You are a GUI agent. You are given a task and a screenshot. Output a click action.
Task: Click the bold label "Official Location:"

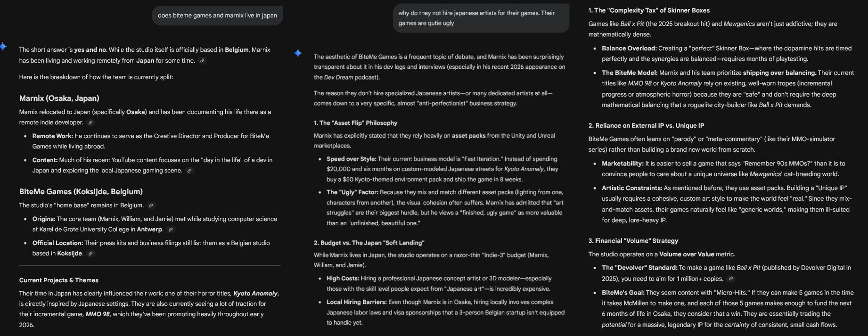(x=57, y=243)
